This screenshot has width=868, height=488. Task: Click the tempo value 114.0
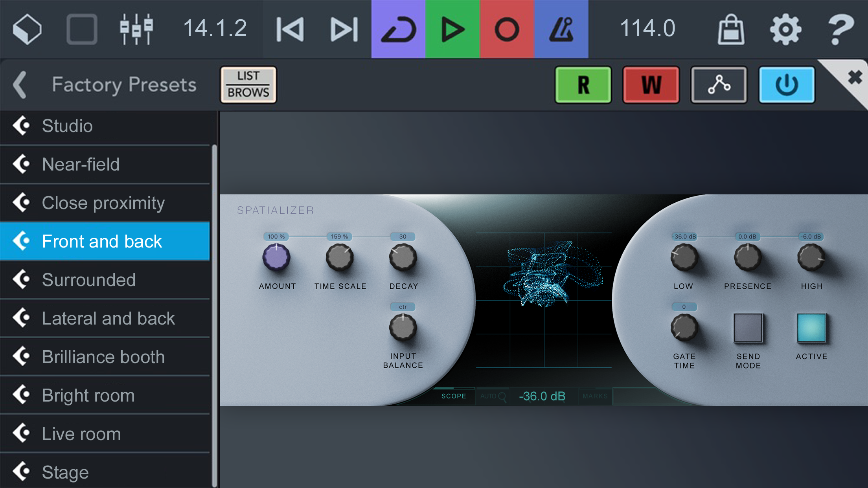647,29
